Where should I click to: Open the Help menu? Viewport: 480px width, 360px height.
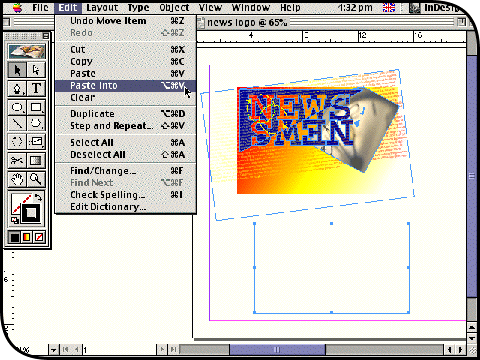290,7
